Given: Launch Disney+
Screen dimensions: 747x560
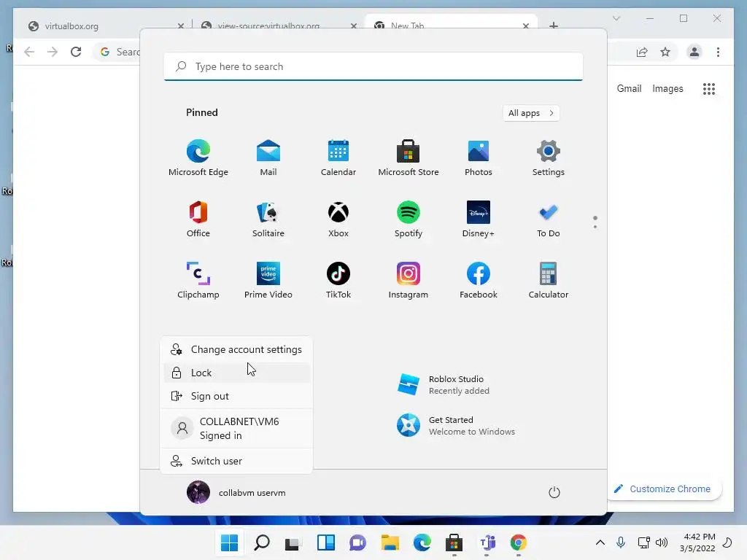Looking at the screenshot, I should [479, 219].
